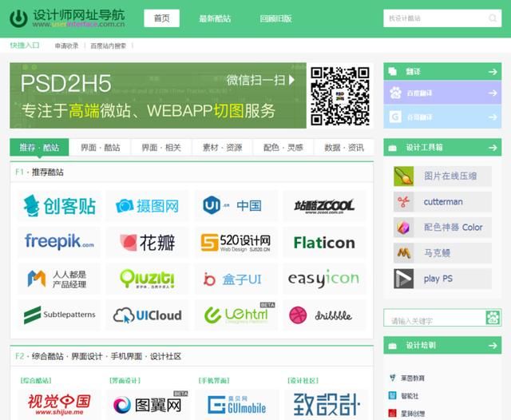Click the Baidu paw search button
The image size is (511, 420).
pyautogui.click(x=493, y=317)
